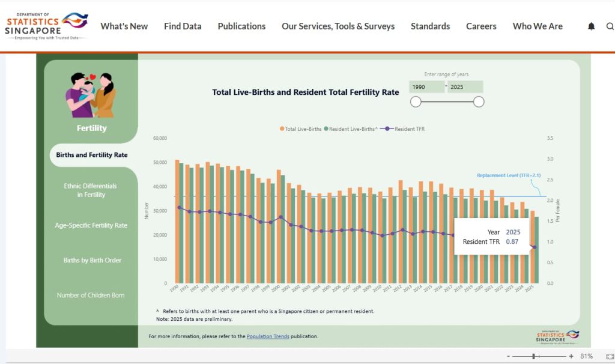Click the zoom out minus icon
This screenshot has width=615, height=364.
point(509,356)
